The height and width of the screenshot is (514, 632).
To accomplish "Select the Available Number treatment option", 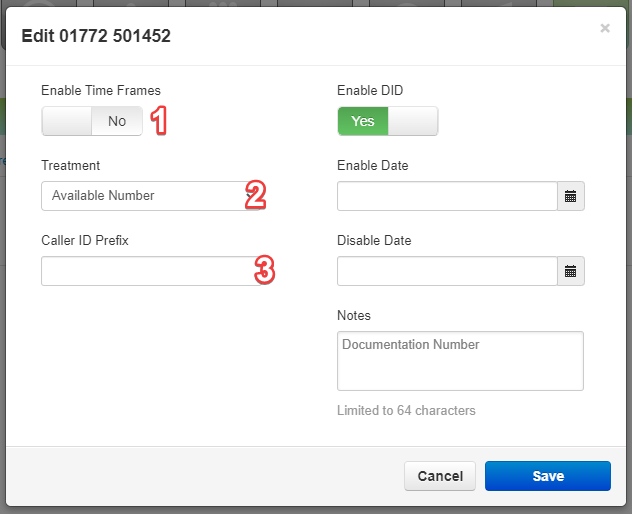I will point(103,196).
